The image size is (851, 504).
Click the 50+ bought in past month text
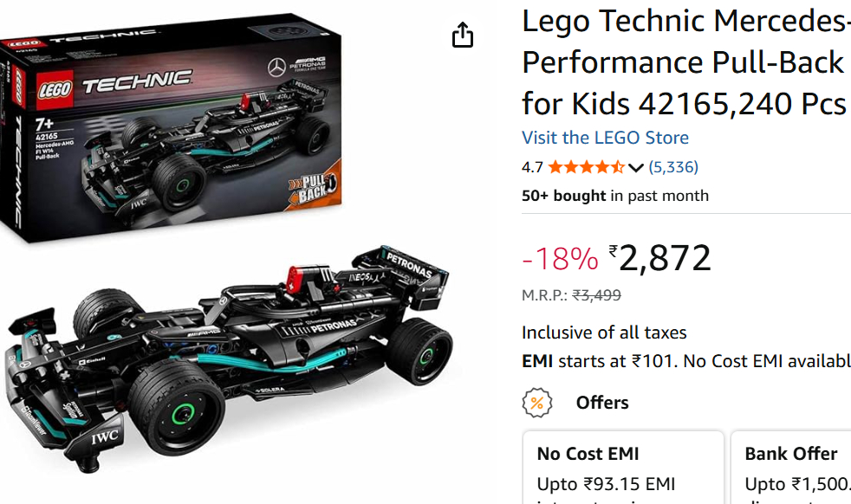pos(614,196)
